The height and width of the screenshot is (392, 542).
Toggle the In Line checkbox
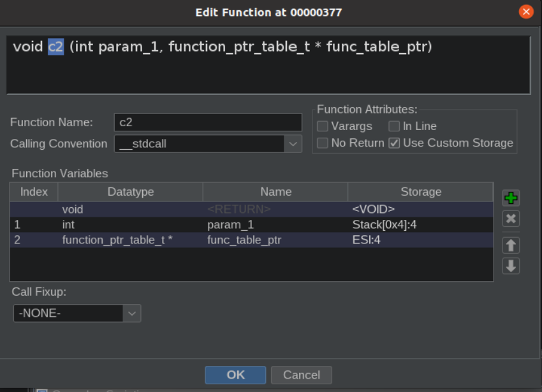pos(393,126)
